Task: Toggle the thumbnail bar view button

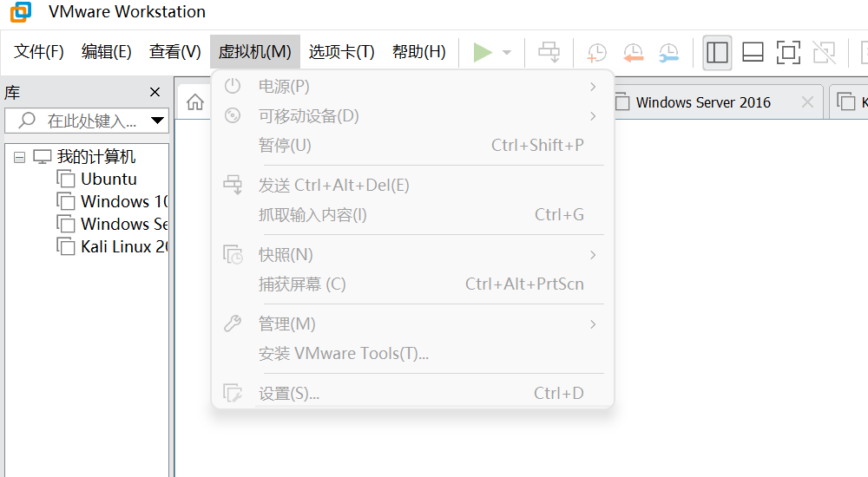Action: point(753,52)
